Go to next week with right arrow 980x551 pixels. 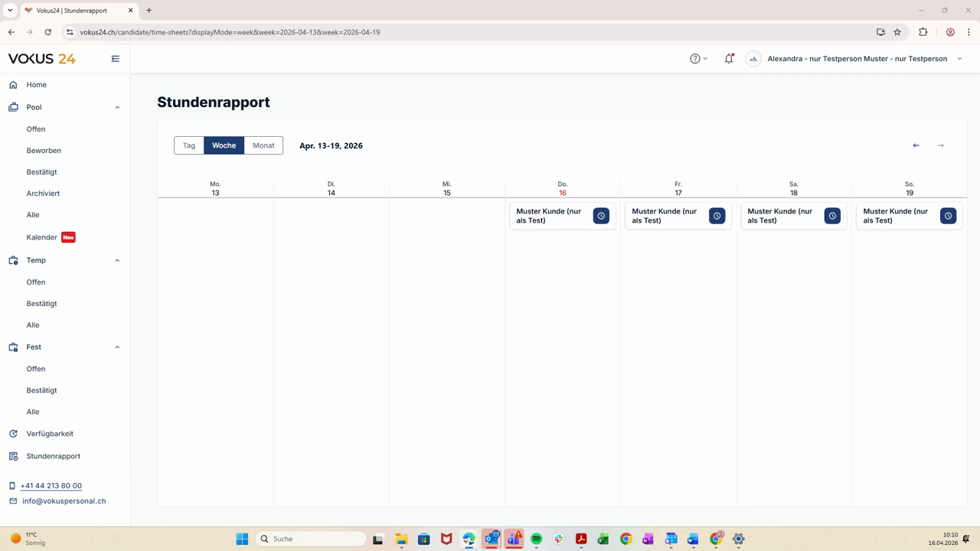point(940,145)
